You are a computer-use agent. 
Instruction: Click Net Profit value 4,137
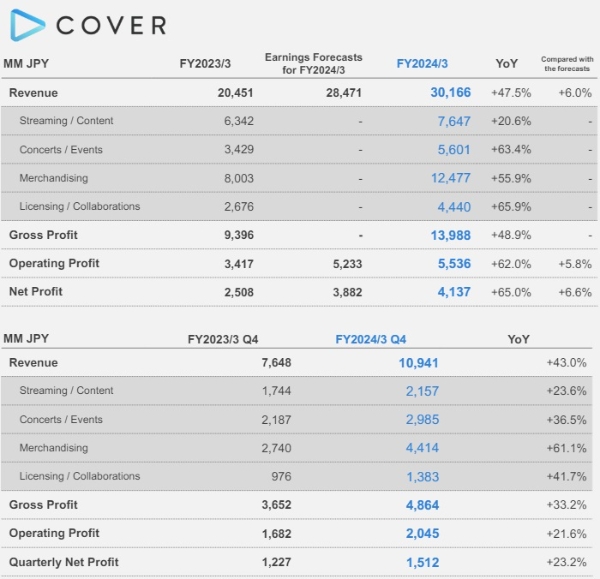pyautogui.click(x=454, y=292)
